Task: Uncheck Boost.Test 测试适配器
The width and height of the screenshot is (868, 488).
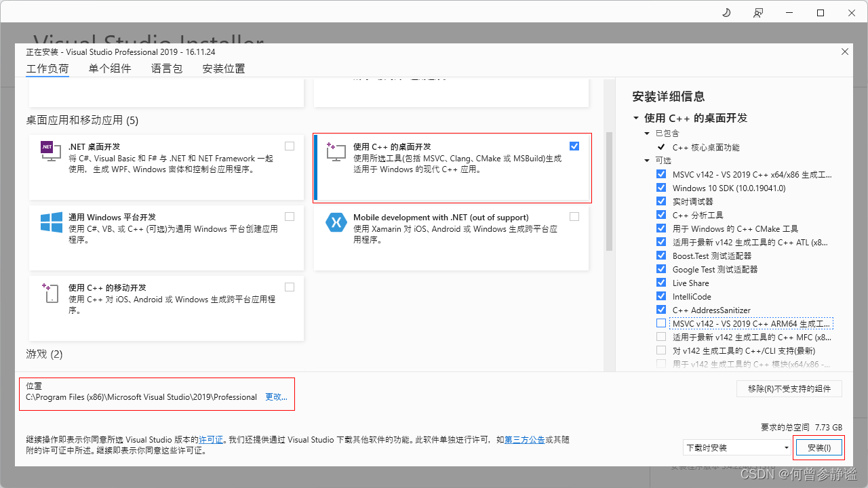Action: coord(661,256)
